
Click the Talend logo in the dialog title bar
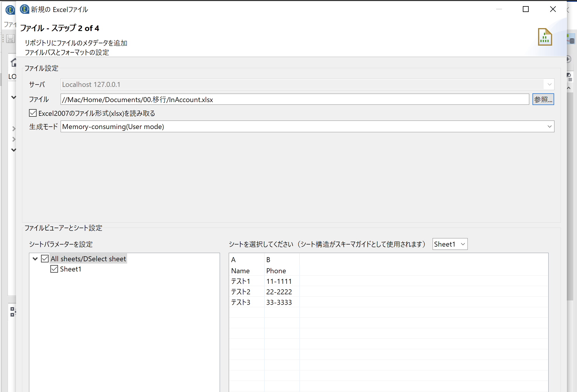point(24,9)
